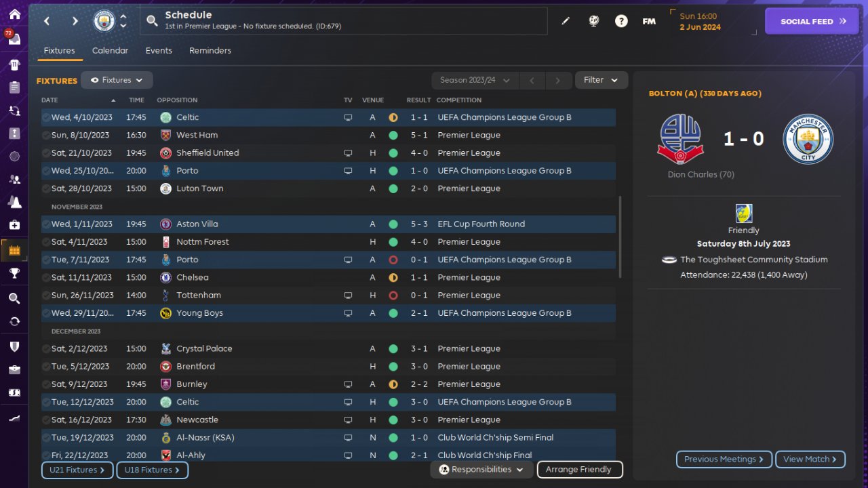Open the Club Vision briefcase icon

point(14,369)
